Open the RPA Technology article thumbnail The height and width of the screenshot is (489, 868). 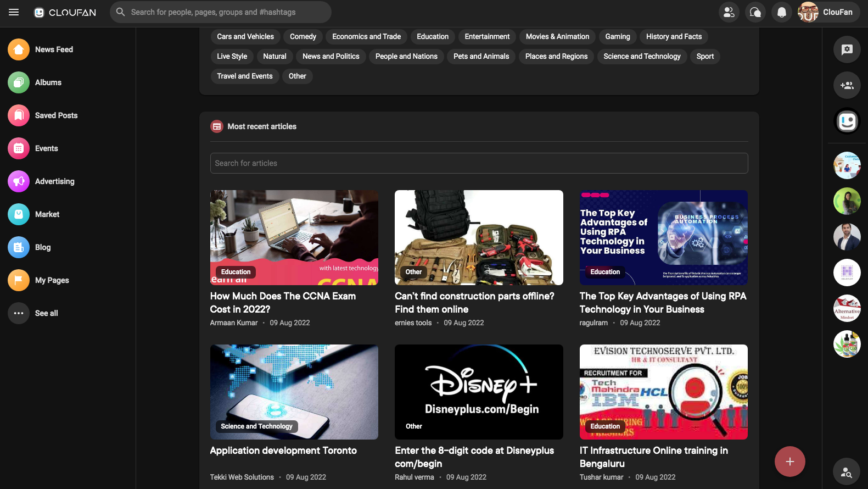click(x=664, y=237)
